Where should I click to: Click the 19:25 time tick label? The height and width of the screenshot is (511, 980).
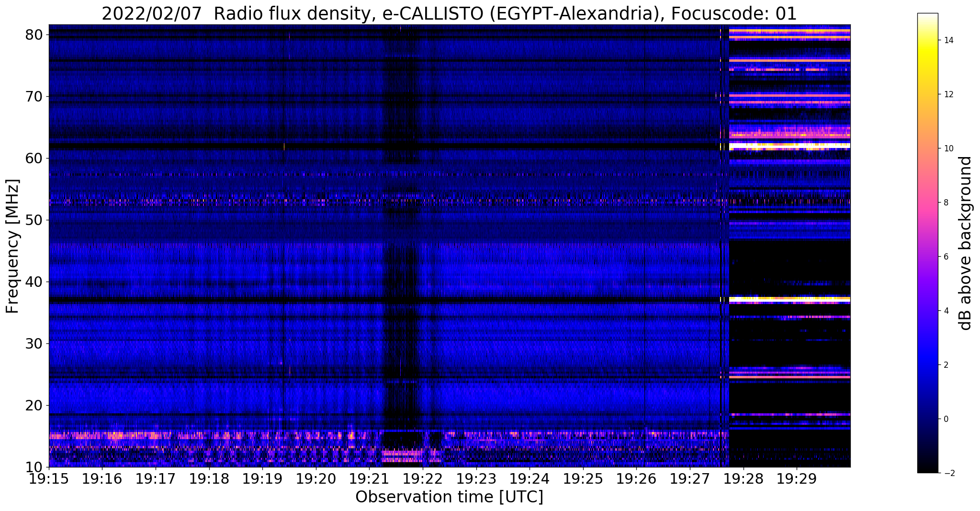pyautogui.click(x=583, y=478)
